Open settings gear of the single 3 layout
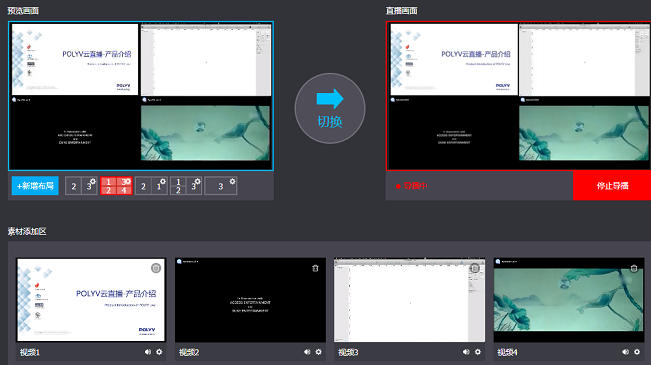 point(232,181)
